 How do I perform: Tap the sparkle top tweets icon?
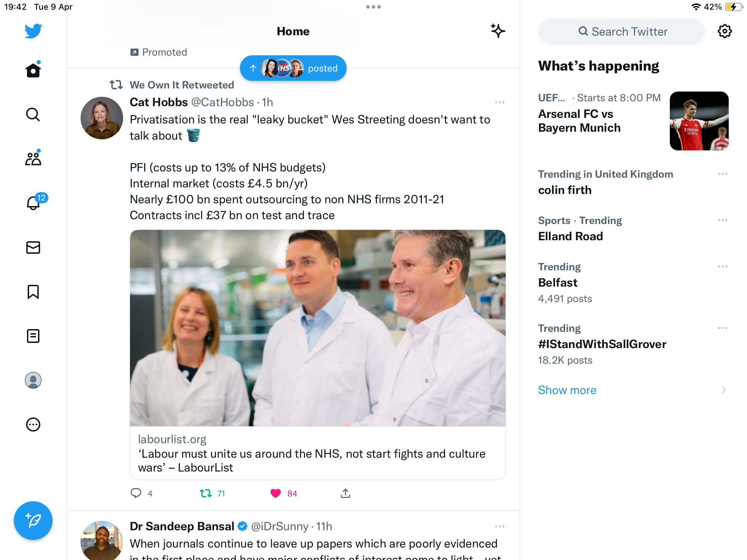[x=498, y=31]
